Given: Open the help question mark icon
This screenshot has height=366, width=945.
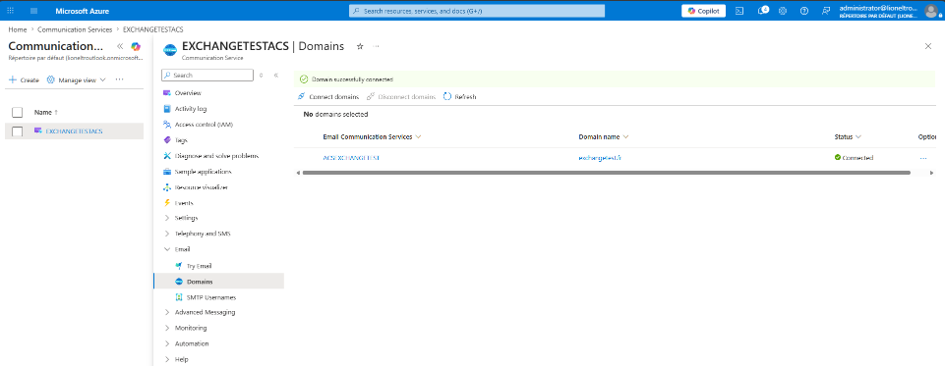Looking at the screenshot, I should [804, 11].
